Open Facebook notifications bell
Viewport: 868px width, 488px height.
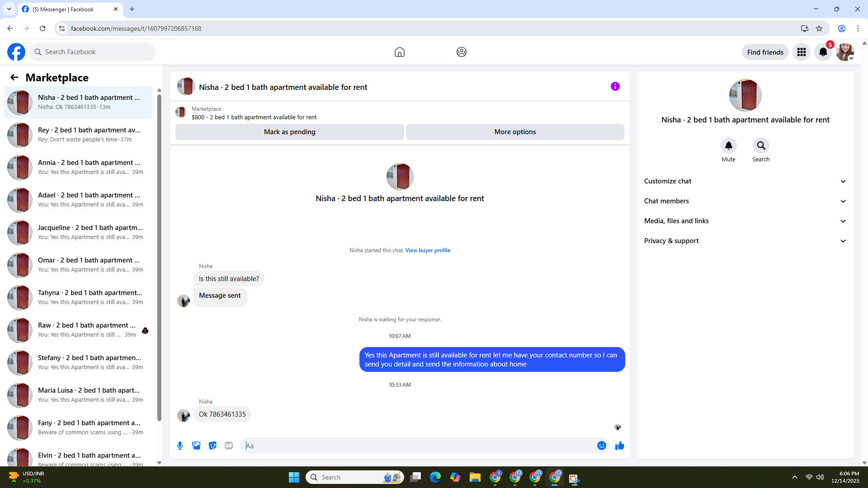pos(823,52)
